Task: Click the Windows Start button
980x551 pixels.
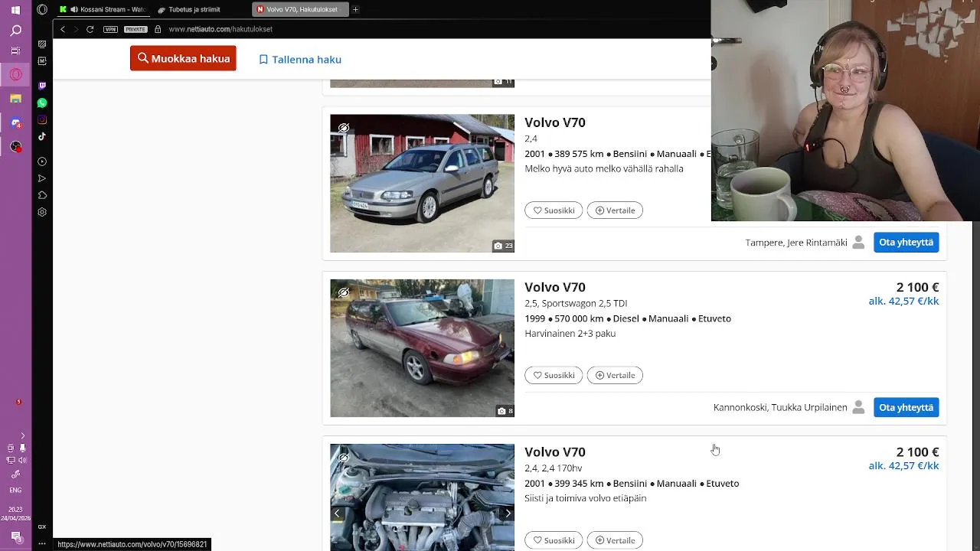Action: point(15,10)
